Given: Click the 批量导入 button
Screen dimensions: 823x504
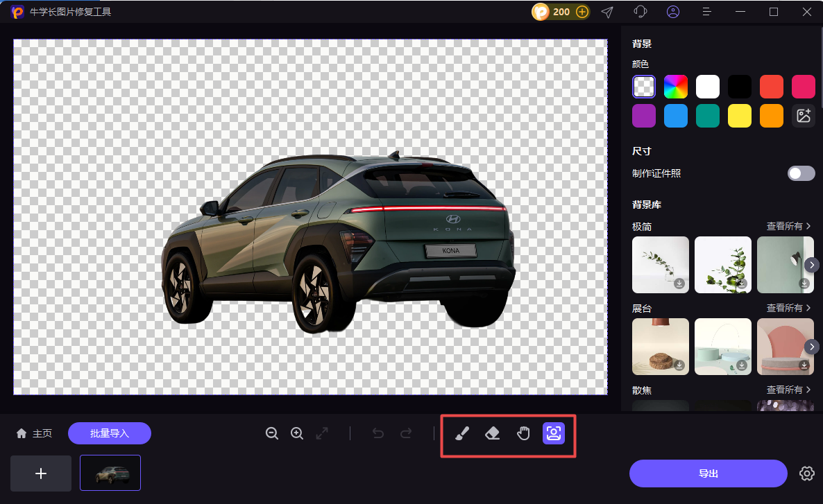Looking at the screenshot, I should (x=110, y=433).
